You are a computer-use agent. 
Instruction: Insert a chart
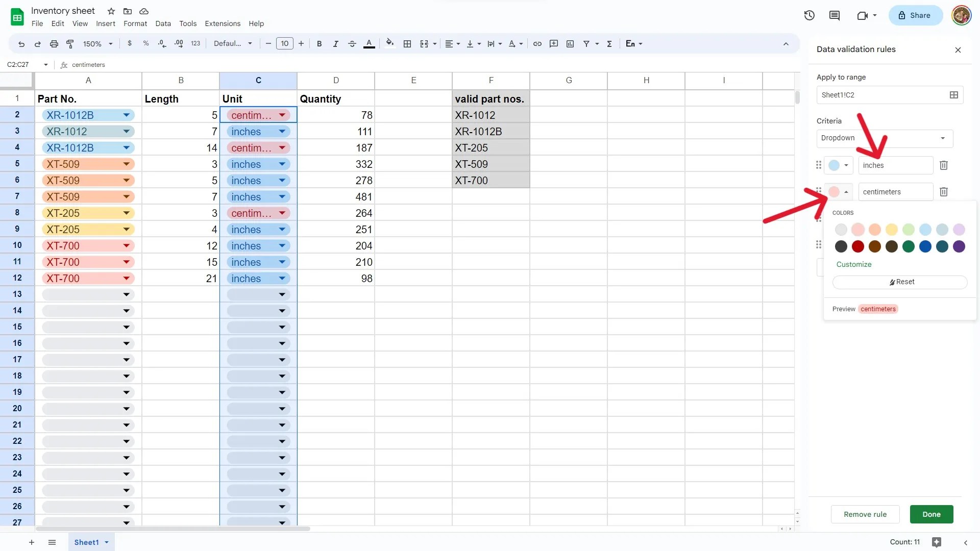point(570,44)
